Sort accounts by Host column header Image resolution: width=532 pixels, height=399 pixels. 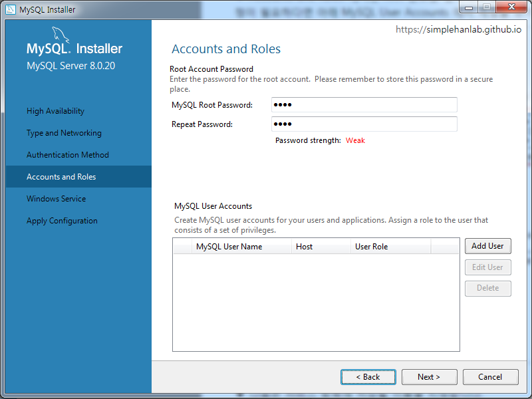[321, 247]
